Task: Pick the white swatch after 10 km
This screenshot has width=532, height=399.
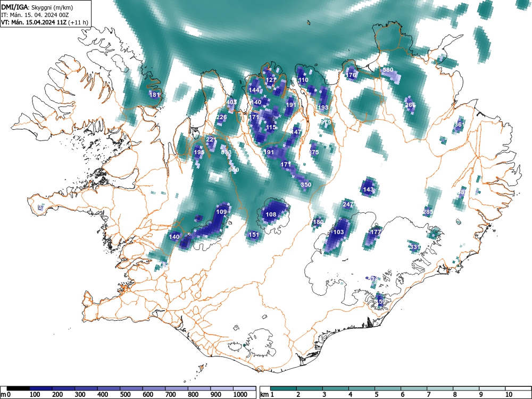Action: click(x=518, y=388)
